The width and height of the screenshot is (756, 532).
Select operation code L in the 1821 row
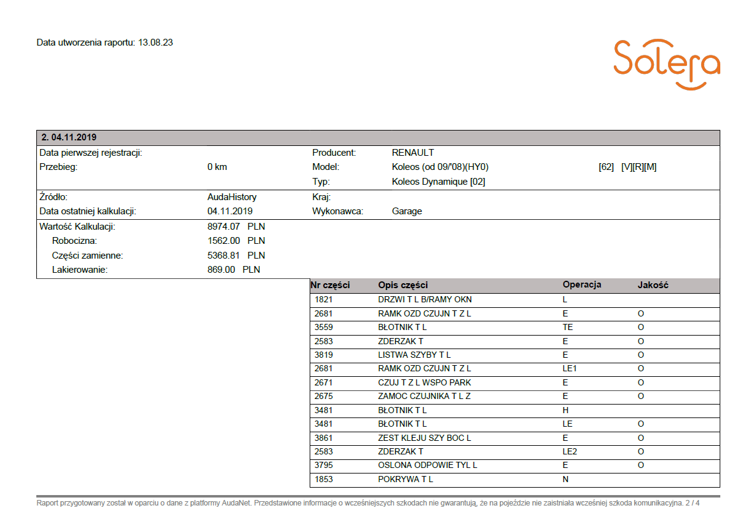[x=565, y=300]
